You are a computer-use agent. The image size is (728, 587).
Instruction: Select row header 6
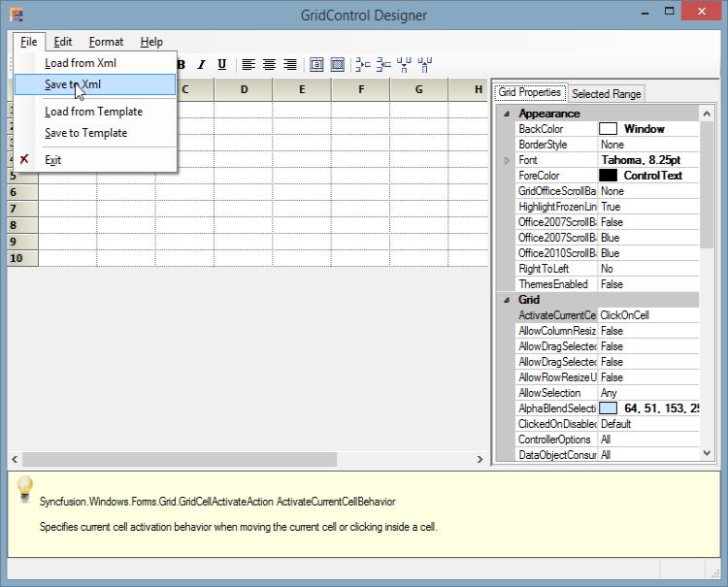click(22, 192)
